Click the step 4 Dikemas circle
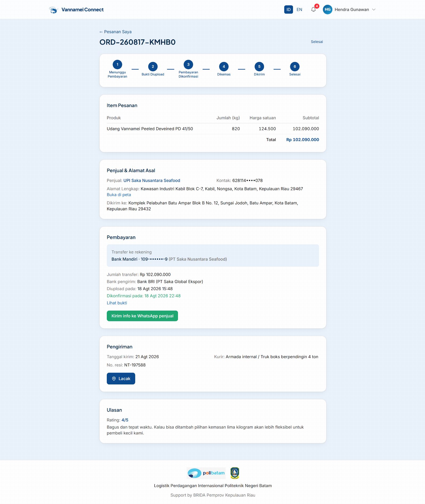Viewport: 425px width, 504px height. click(x=224, y=67)
